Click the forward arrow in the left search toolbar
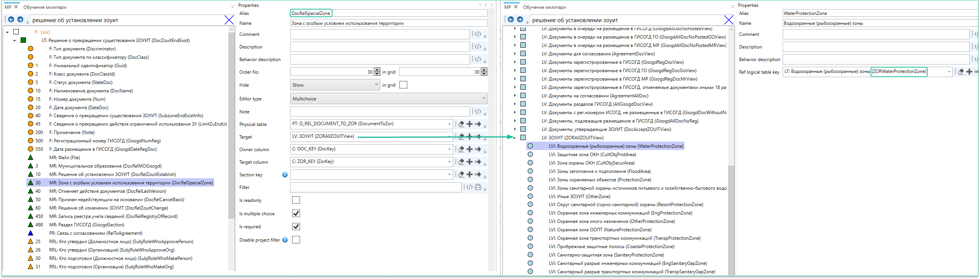 pos(20,19)
